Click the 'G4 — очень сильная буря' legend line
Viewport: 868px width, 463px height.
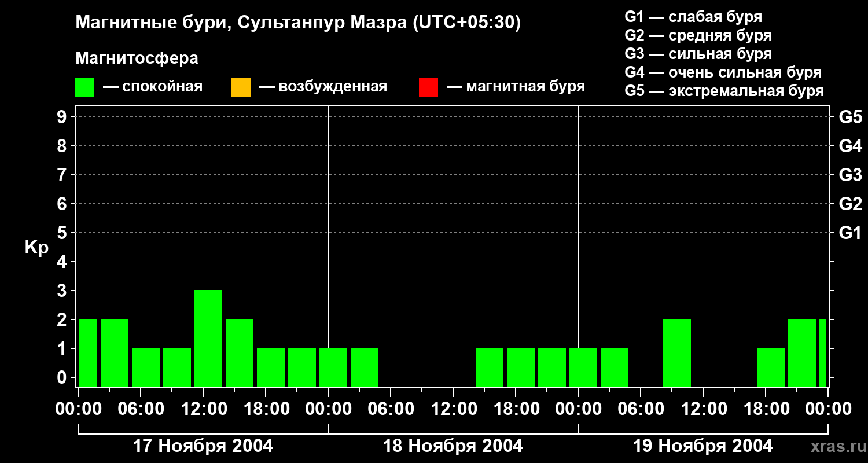tap(723, 72)
